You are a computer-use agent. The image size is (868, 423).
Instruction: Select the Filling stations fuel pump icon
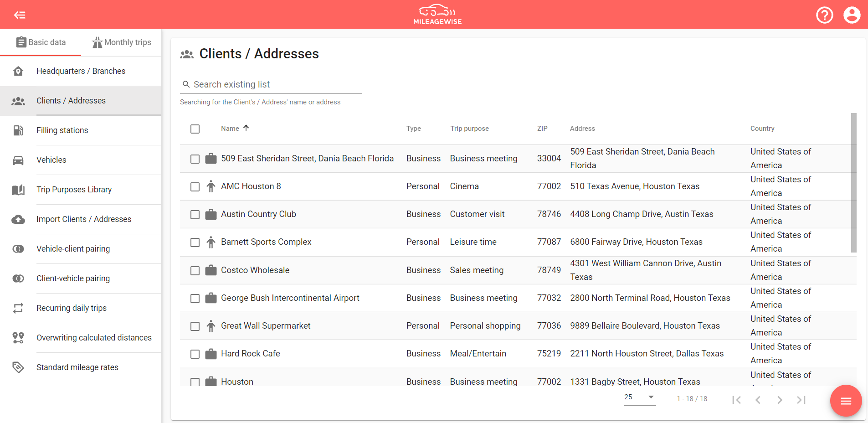click(18, 130)
